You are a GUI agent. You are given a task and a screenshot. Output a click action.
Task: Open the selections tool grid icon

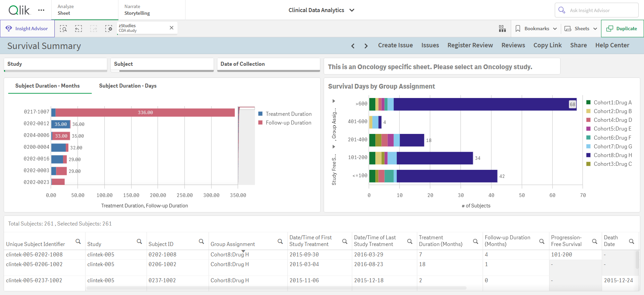pyautogui.click(x=502, y=29)
